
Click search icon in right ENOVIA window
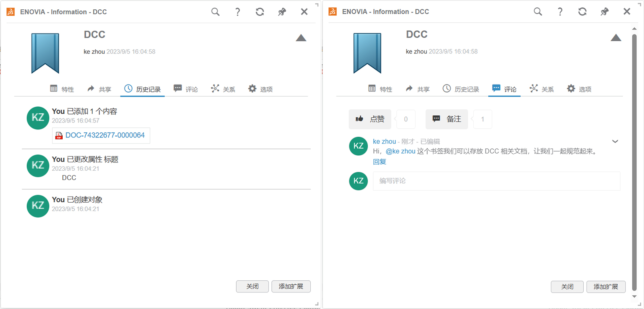538,12
